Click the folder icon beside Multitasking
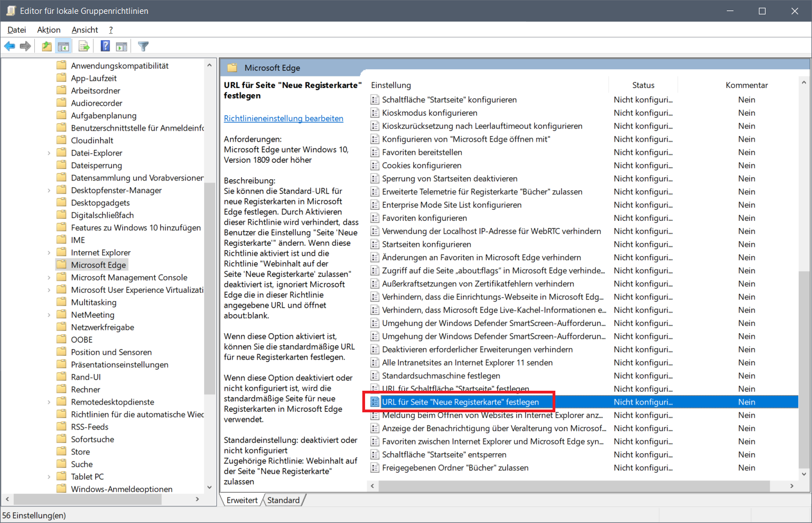Viewport: 812px width, 523px height. pyautogui.click(x=61, y=302)
